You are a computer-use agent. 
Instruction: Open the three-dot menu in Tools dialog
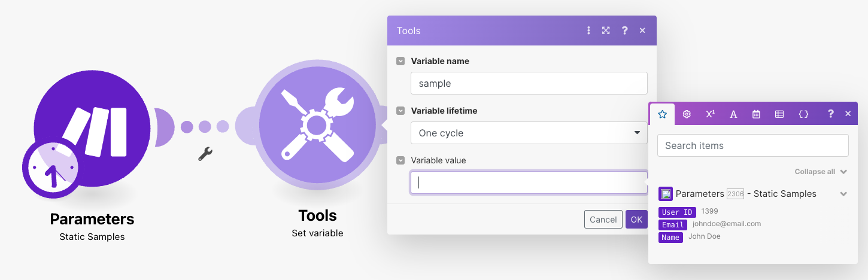tap(588, 31)
